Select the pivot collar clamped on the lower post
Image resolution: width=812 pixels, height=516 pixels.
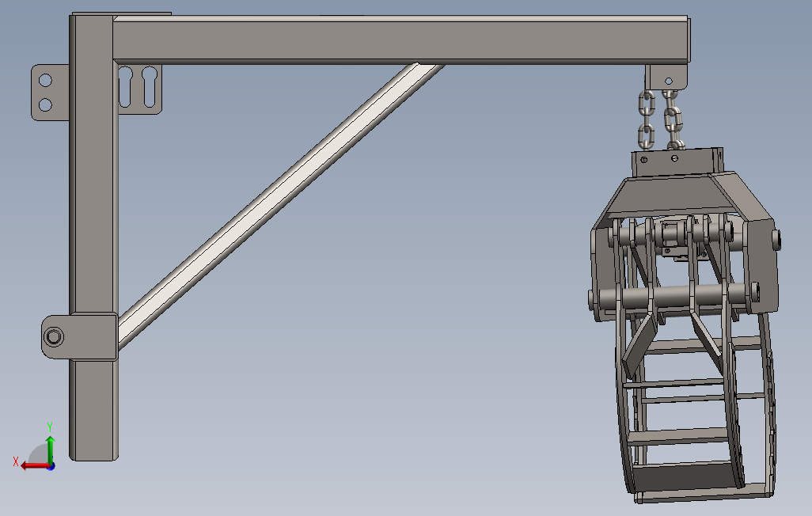pyautogui.click(x=80, y=336)
